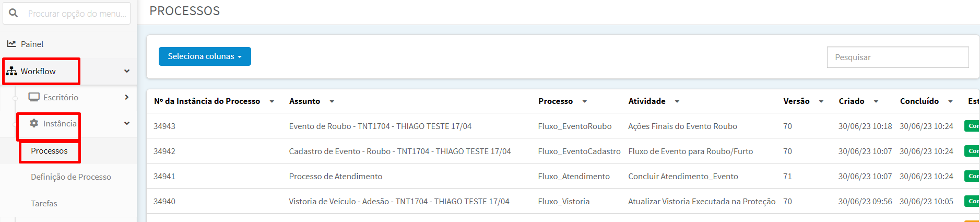Click the Escritório monitor icon
Screen dimensions: 980x222
click(34, 97)
